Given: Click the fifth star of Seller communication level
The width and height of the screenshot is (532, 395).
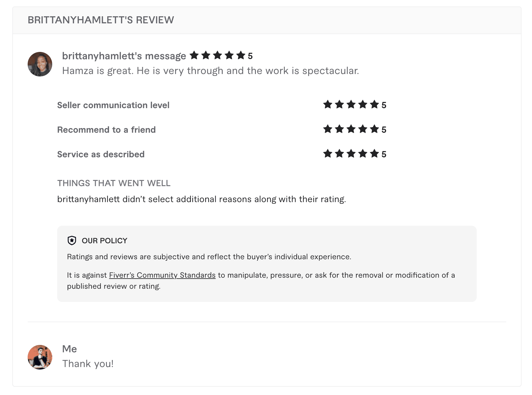Looking at the screenshot, I should tap(375, 105).
